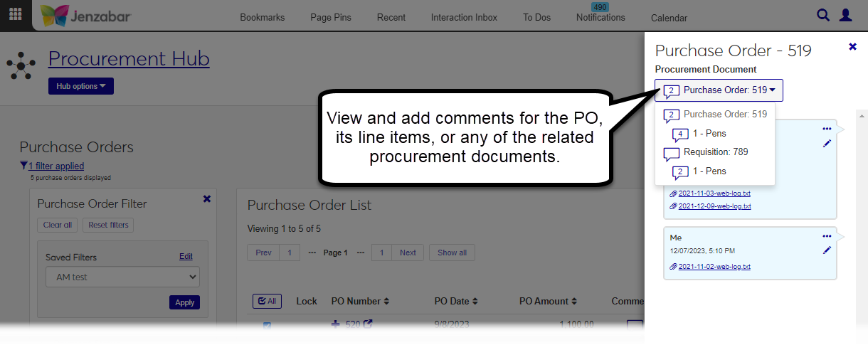The width and height of the screenshot is (868, 345).
Task: Open the Bookmarks menu
Action: [263, 18]
